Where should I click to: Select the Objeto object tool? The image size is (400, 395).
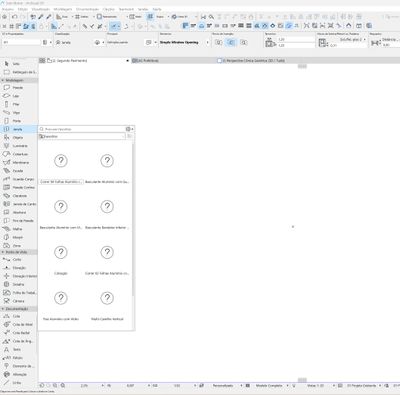pyautogui.click(x=18, y=138)
